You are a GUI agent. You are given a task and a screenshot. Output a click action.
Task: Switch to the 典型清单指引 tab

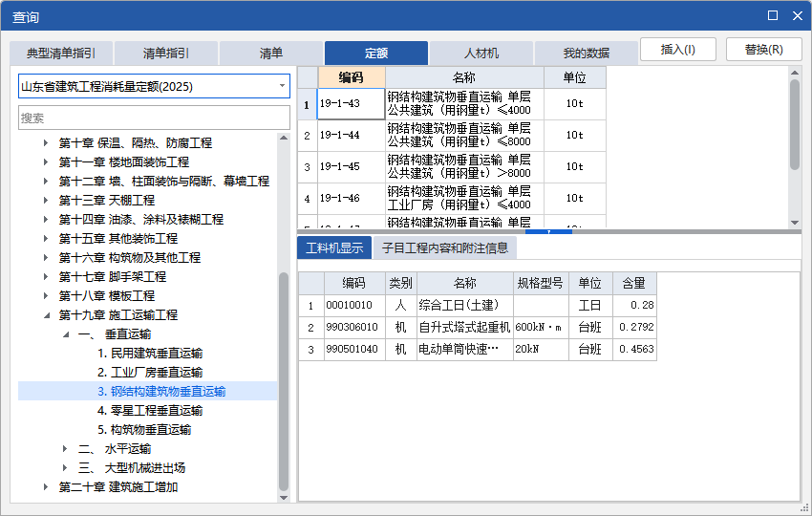point(61,53)
